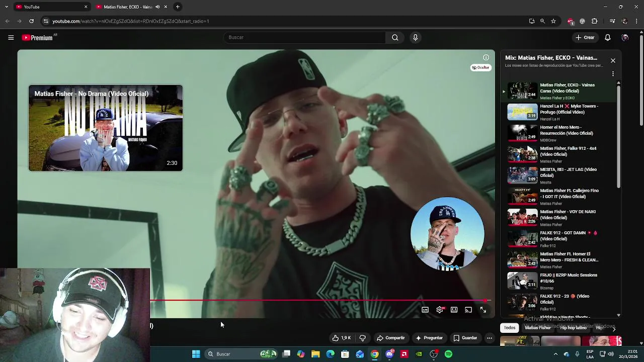644x362 pixels.
Task: Open File Explorer from the taskbar
Action: click(315, 354)
